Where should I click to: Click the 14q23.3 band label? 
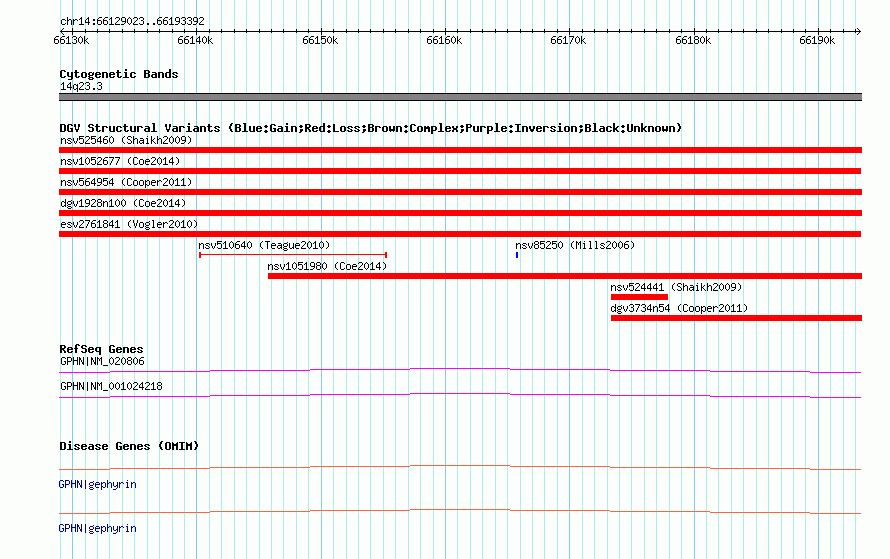[x=81, y=86]
